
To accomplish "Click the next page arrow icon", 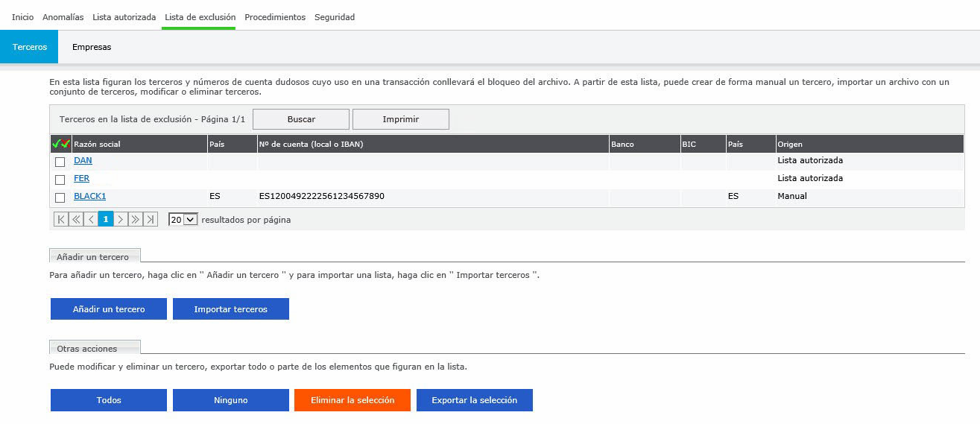I will [121, 219].
